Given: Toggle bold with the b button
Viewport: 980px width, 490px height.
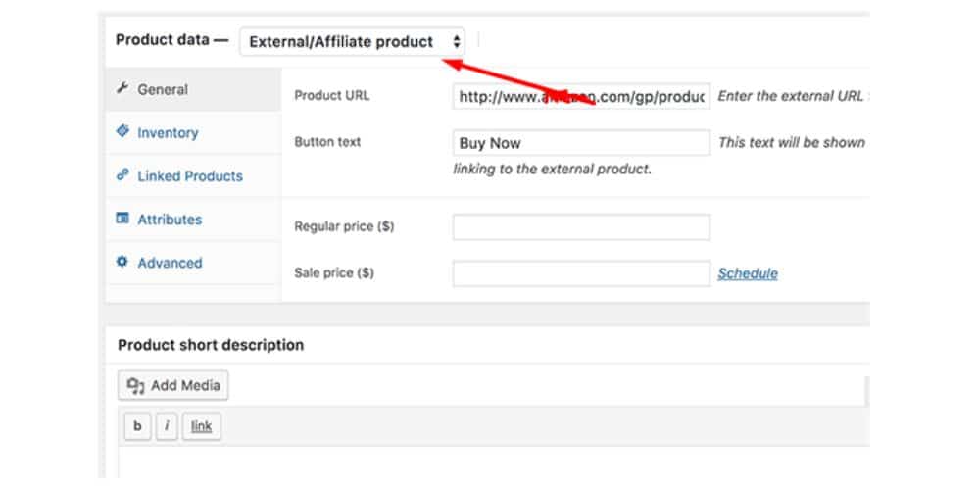Looking at the screenshot, I should [x=137, y=426].
